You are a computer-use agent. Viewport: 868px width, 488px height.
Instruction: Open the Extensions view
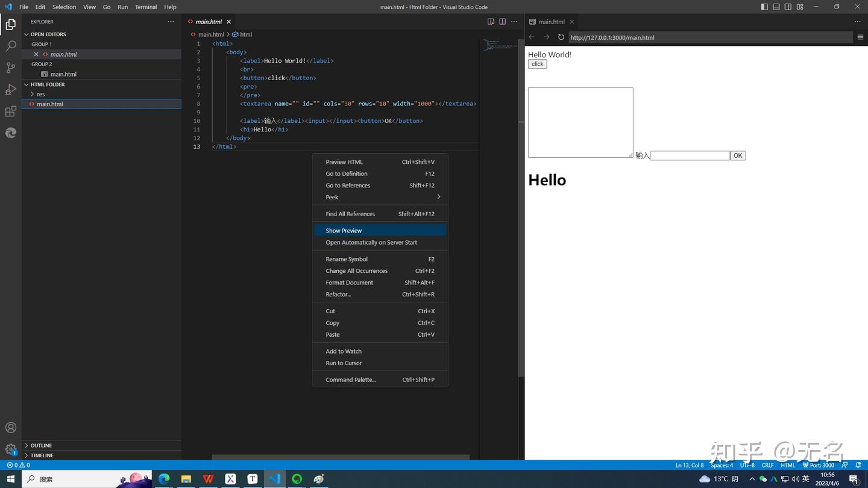(x=11, y=111)
